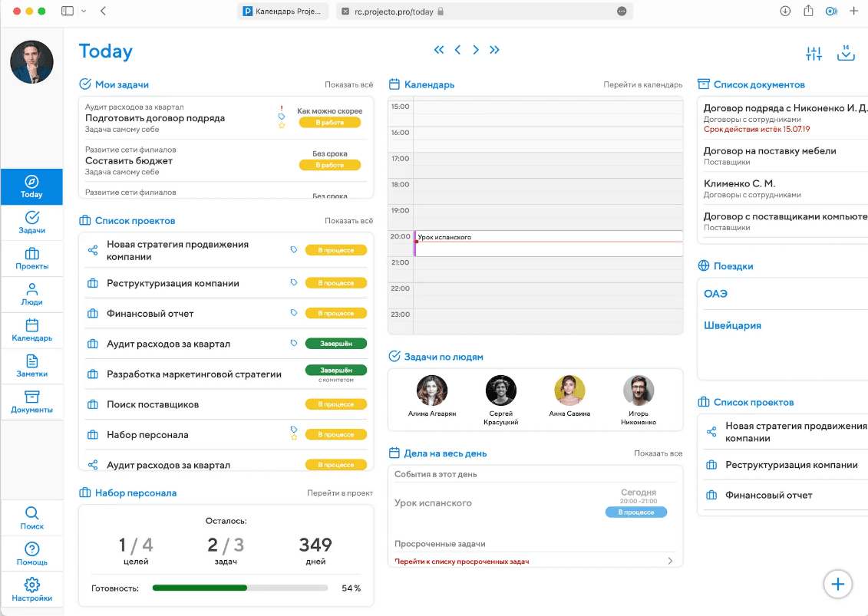The width and height of the screenshot is (868, 616).
Task: Toggle browser sidebar button
Action: (68, 11)
